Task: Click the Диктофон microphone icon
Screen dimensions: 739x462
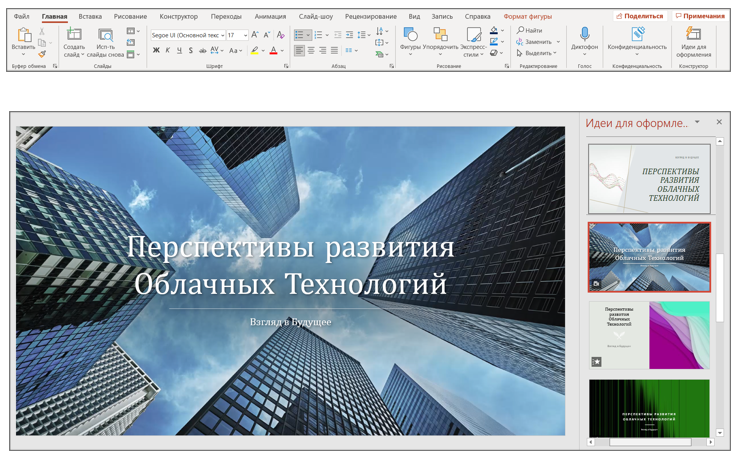Action: tap(584, 34)
